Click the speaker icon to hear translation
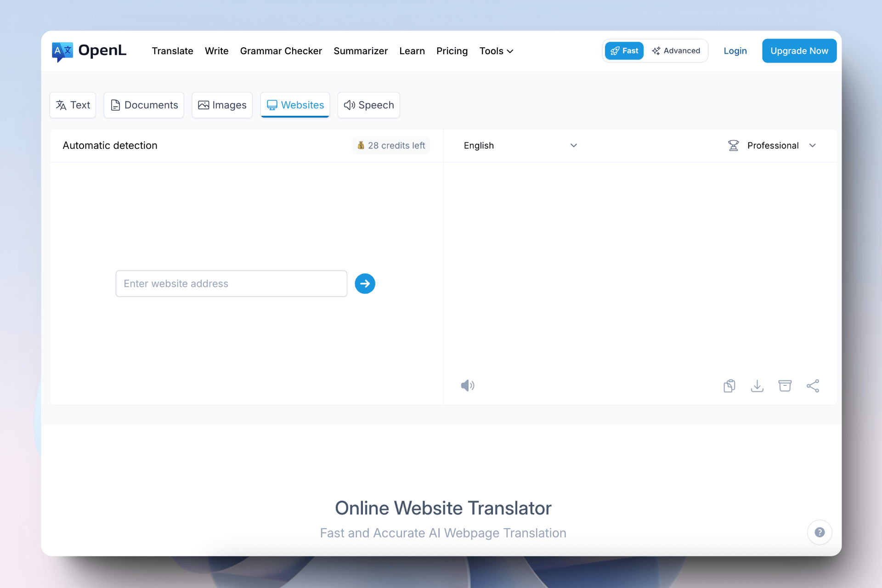 coord(468,386)
